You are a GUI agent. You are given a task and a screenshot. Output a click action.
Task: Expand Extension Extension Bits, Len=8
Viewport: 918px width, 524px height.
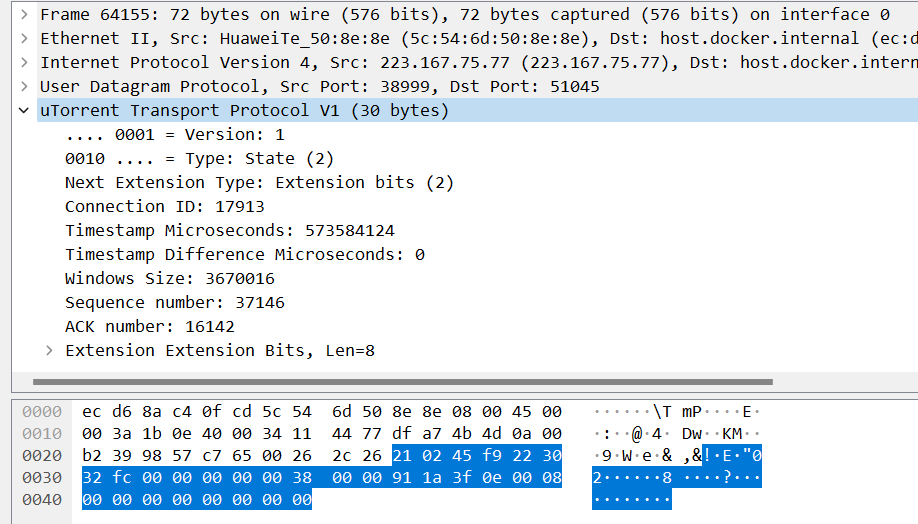[49, 350]
